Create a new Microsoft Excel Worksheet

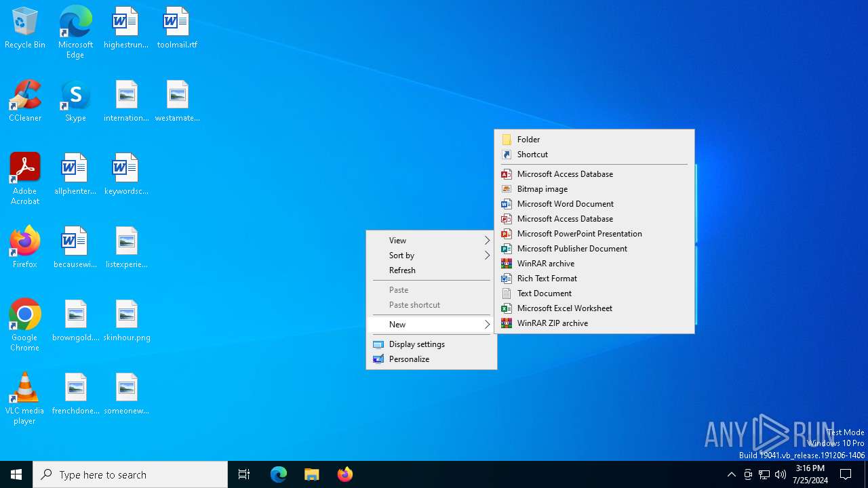594,308
